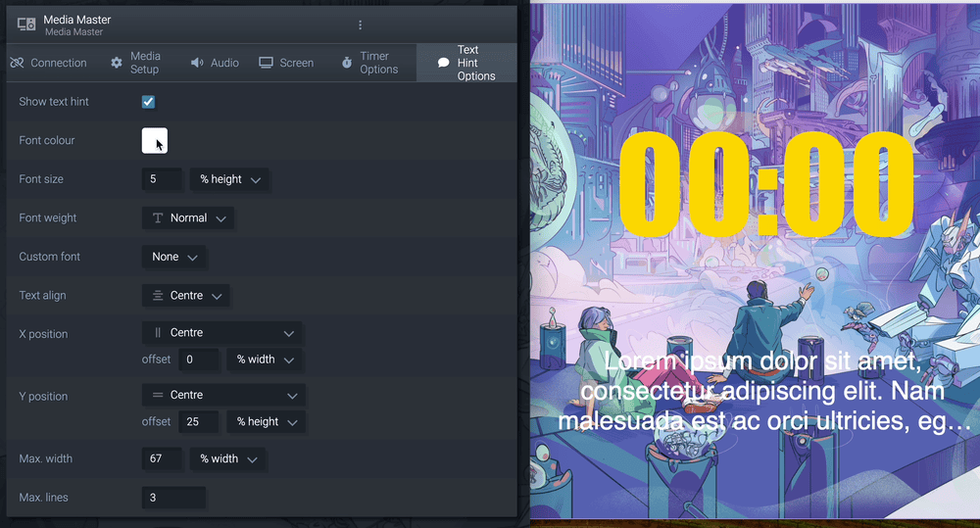This screenshot has height=528, width=980.
Task: Switch to the Media Setup tab
Action: 137,63
